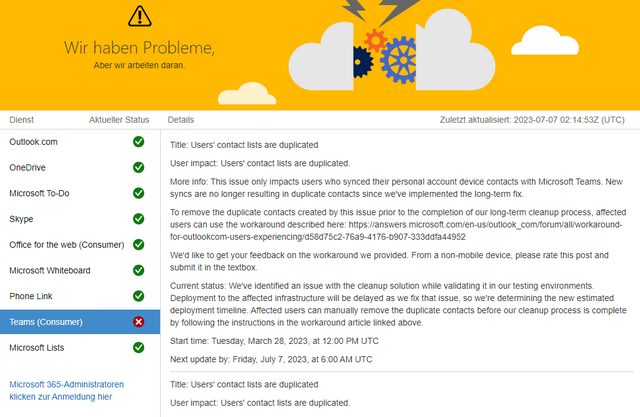The height and width of the screenshot is (417, 640).
Task: Click the 'More info:' paragraph
Action: tap(396, 188)
